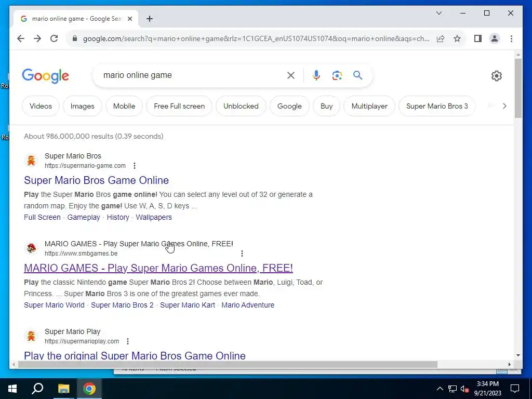Follow the Mario Adventure sitelink
Viewport: 532px width, 399px height.
248,305
